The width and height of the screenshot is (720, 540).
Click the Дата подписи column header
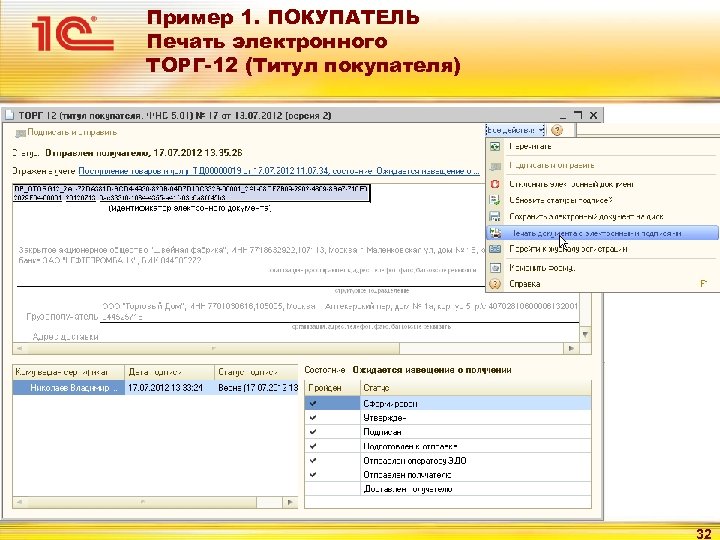tap(169, 372)
